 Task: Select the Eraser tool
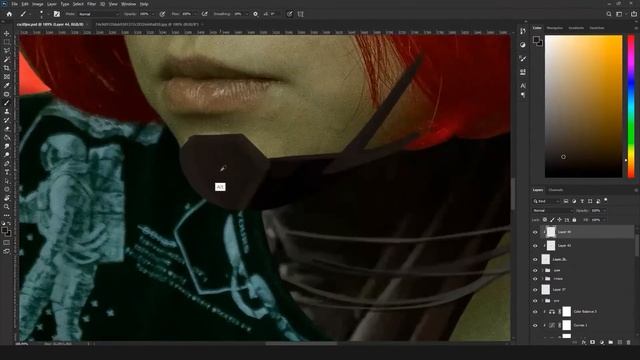(x=7, y=129)
